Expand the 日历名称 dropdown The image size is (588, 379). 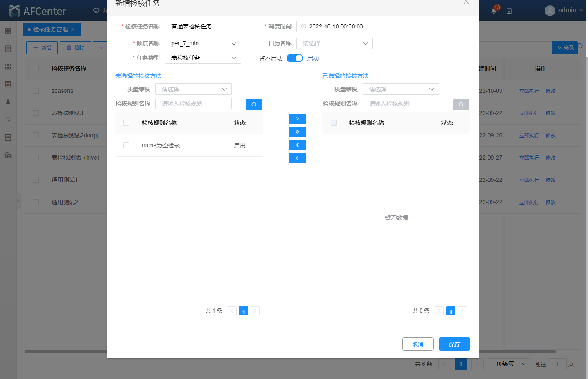click(x=334, y=43)
